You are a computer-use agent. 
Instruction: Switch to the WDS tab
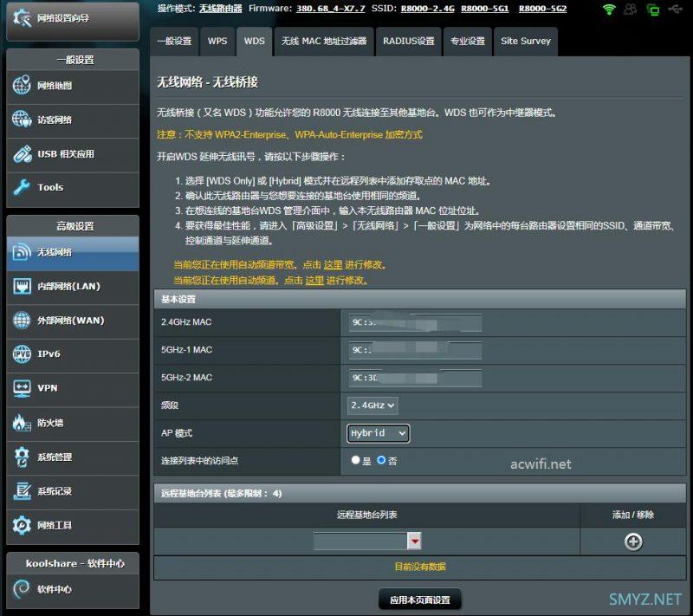pyautogui.click(x=254, y=41)
